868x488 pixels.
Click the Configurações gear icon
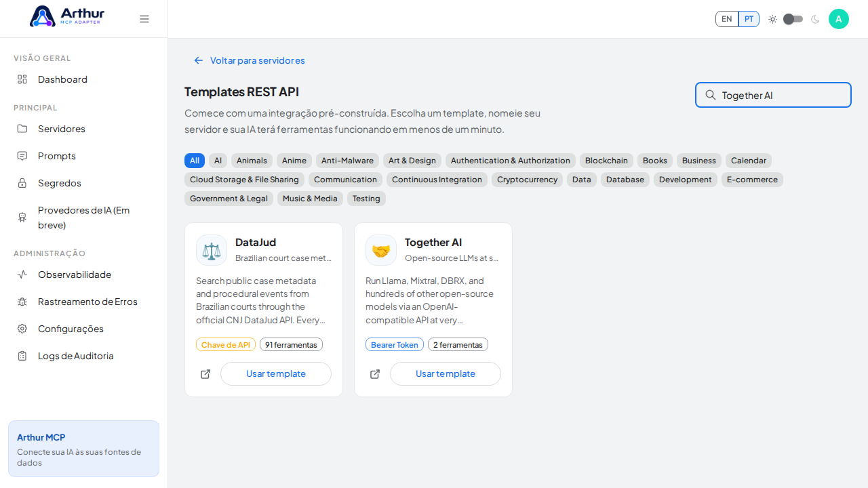[x=22, y=329]
